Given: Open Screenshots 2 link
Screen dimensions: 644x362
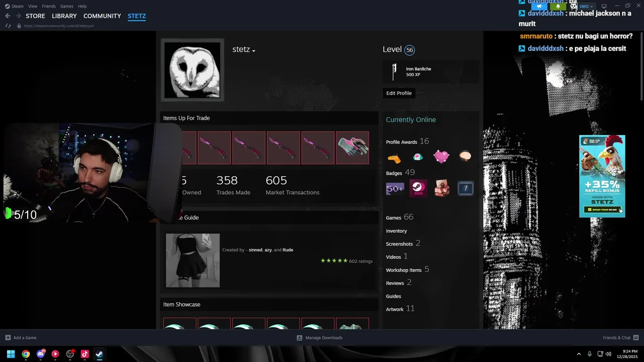Looking at the screenshot, I should pyautogui.click(x=403, y=243).
